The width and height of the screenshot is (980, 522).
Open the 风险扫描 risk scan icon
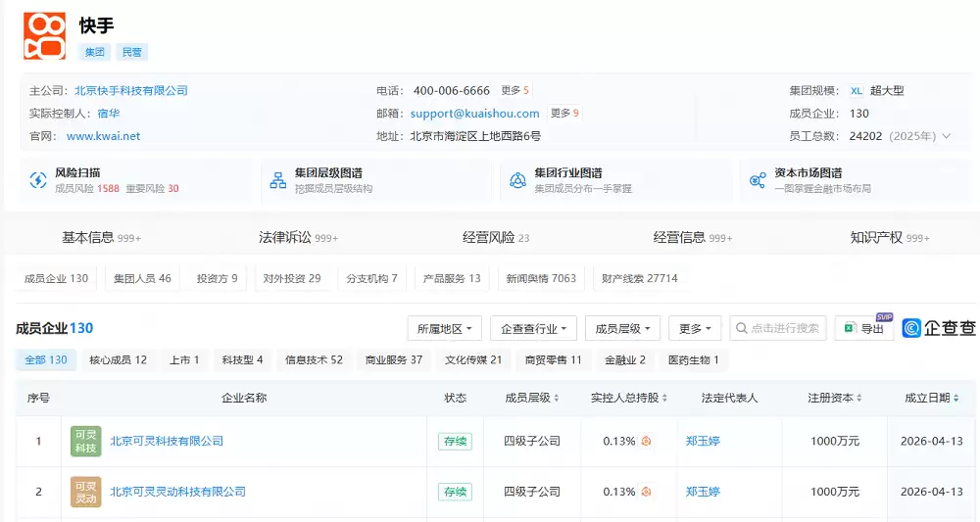[x=38, y=180]
